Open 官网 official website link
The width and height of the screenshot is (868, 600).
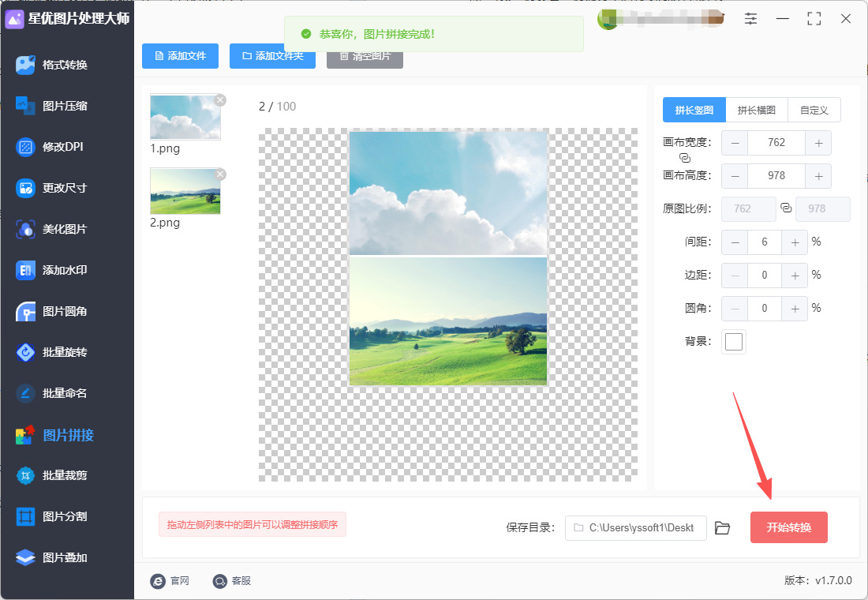170,580
